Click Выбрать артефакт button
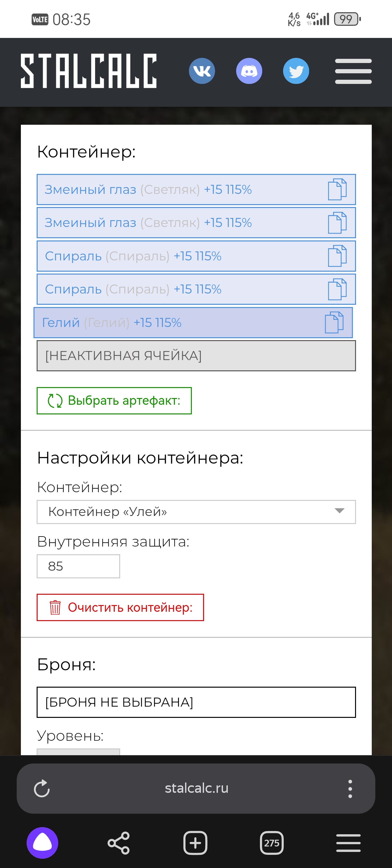392x868 pixels. point(114,401)
